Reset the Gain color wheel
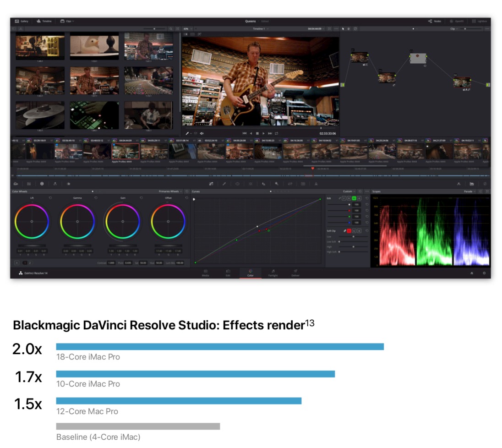Viewport: 502px width, 448px height. click(x=141, y=198)
